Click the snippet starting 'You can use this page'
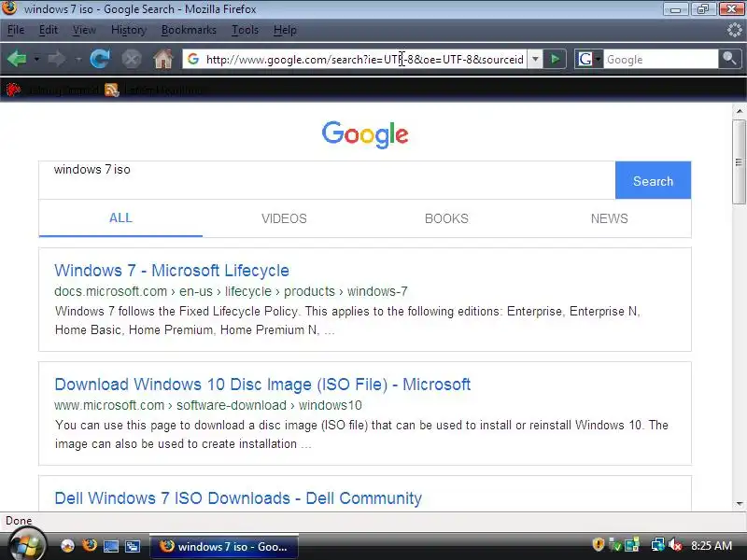The width and height of the screenshot is (747, 560). (x=361, y=434)
